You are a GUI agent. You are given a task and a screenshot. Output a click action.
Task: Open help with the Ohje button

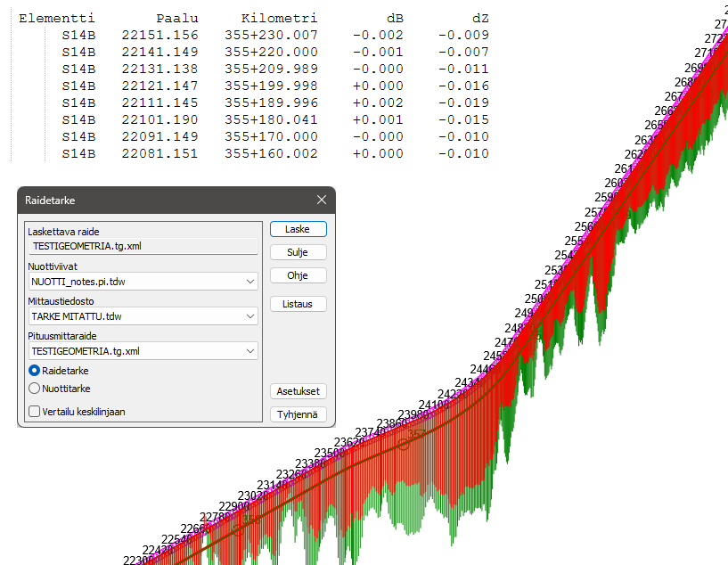(298, 275)
